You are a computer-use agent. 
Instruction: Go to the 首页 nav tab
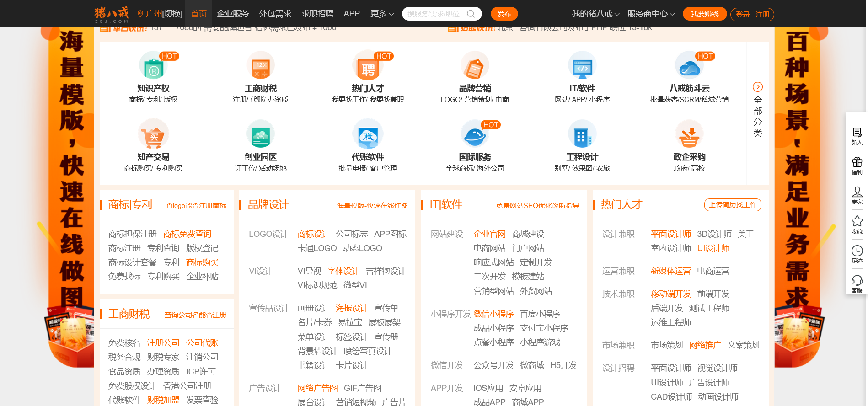(198, 14)
